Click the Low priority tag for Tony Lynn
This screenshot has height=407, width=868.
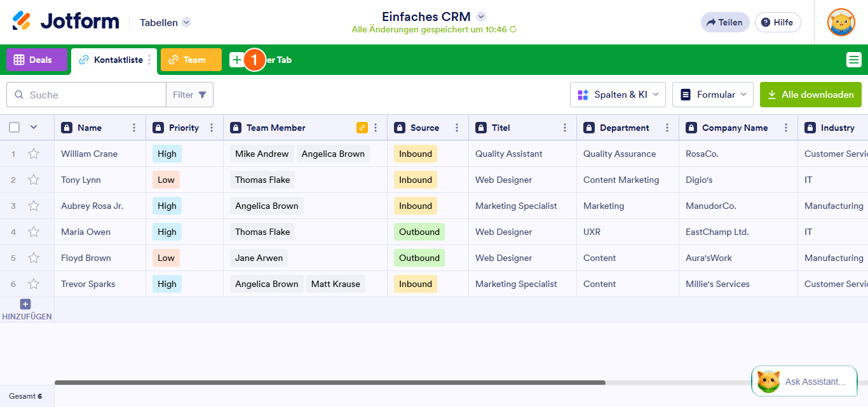tap(166, 180)
